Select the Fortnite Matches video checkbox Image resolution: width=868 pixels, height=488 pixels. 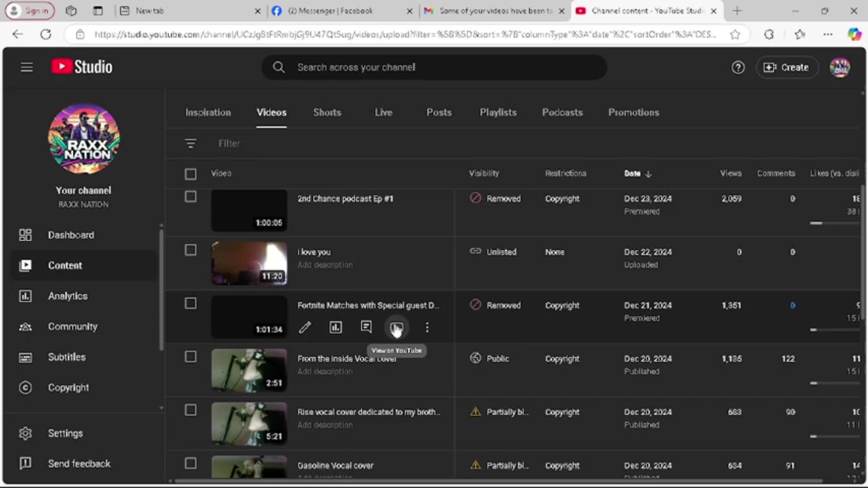191,304
